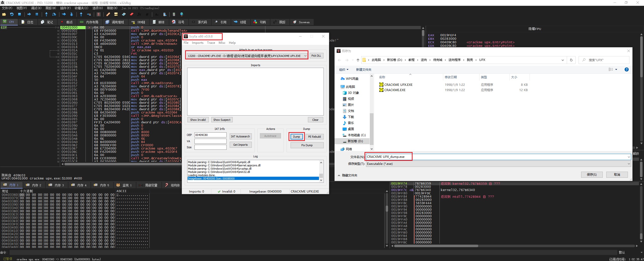Open the 组织 dropdown menu
Image resolution: width=644 pixels, height=261 pixels.
tap(344, 69)
